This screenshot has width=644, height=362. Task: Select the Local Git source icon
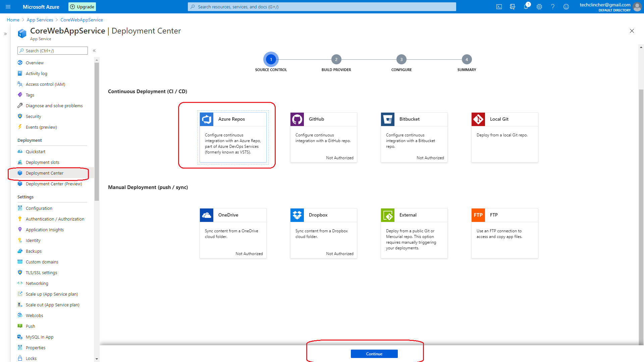pos(478,119)
